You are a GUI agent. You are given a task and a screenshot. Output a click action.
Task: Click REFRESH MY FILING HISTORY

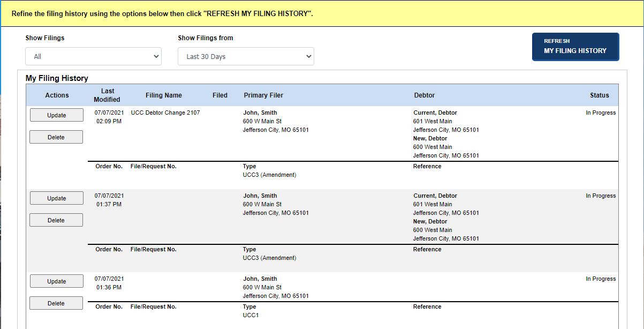click(575, 47)
